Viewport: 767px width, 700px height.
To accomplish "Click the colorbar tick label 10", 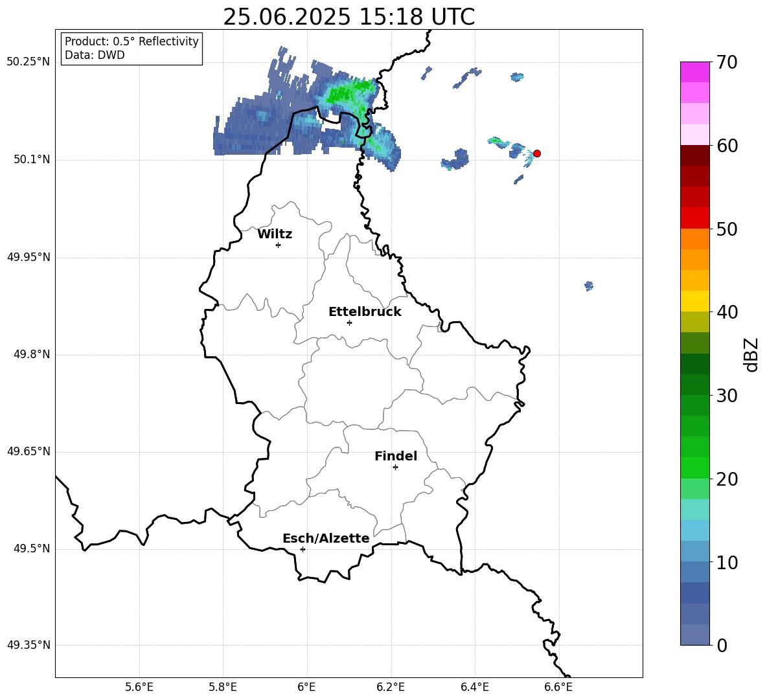I will coord(727,562).
